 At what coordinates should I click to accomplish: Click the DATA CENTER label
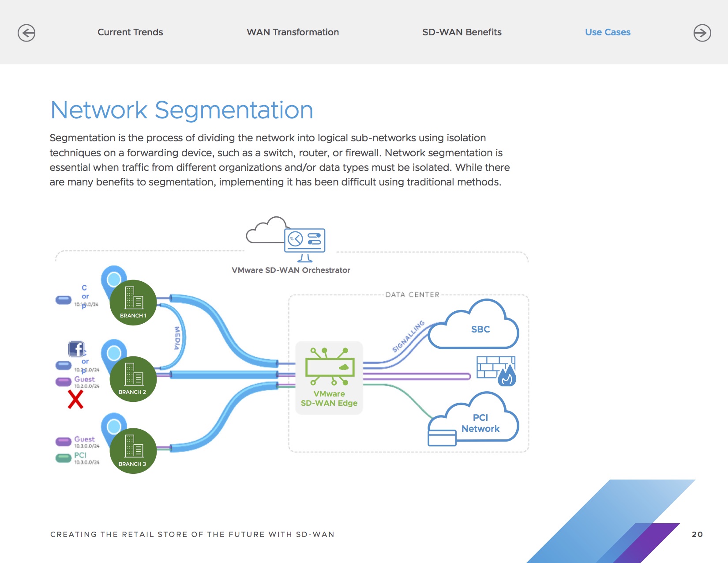413,295
